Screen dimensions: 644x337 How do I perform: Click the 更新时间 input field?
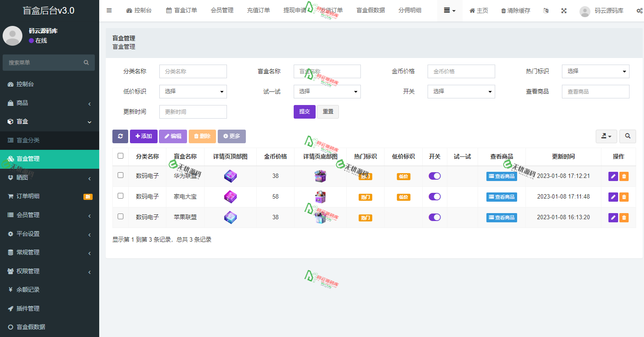(x=193, y=112)
